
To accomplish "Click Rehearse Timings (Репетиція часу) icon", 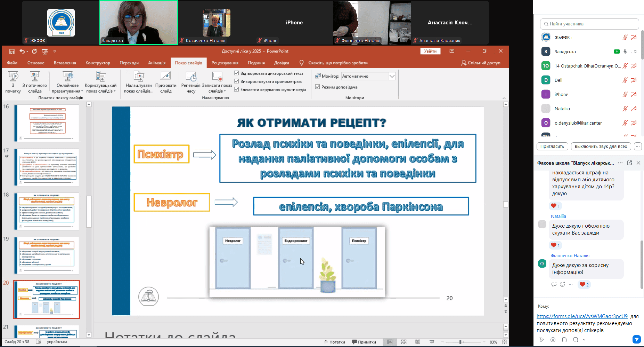I will [x=191, y=76].
